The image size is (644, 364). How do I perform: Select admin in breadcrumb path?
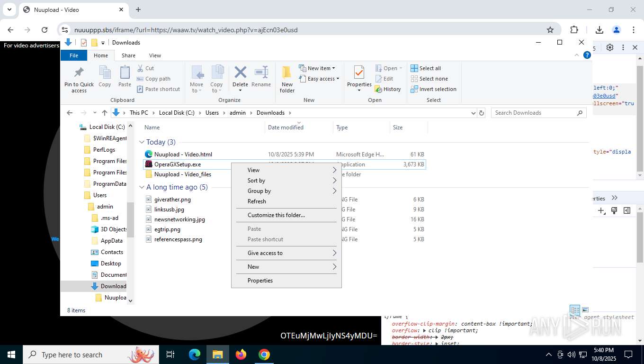(238, 113)
